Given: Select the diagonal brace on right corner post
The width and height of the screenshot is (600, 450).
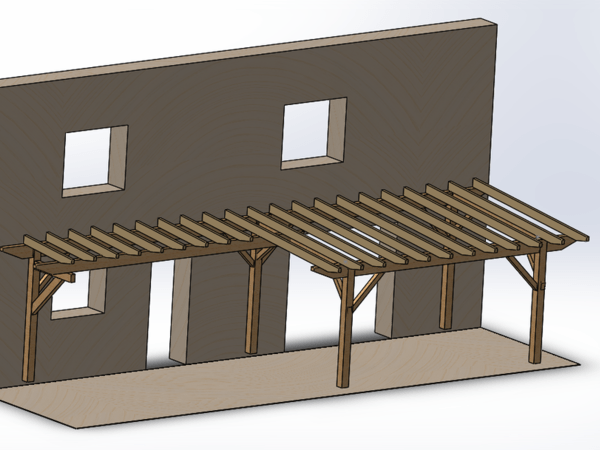Looking at the screenshot, I should click(521, 270).
